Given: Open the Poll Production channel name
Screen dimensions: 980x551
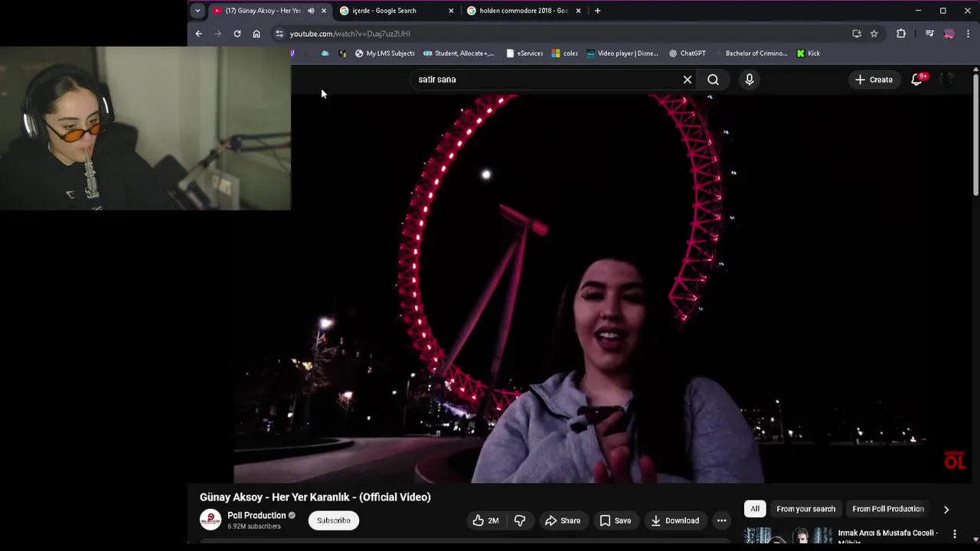Looking at the screenshot, I should 256,515.
